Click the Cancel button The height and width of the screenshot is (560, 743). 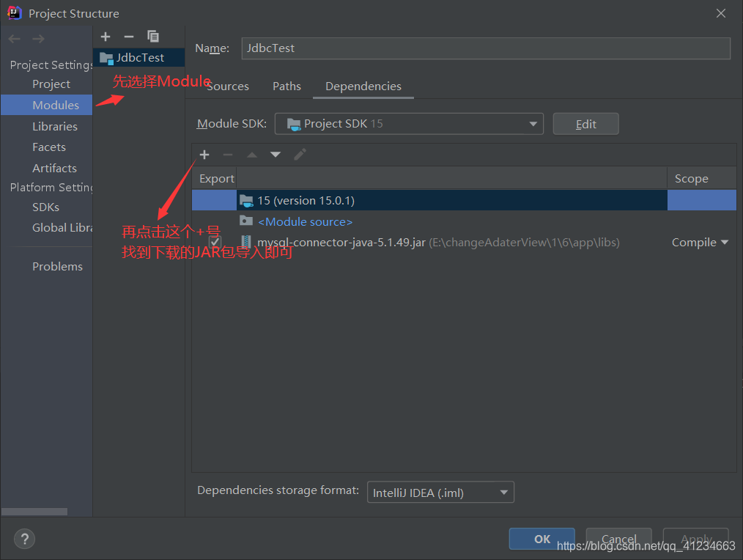pos(619,539)
